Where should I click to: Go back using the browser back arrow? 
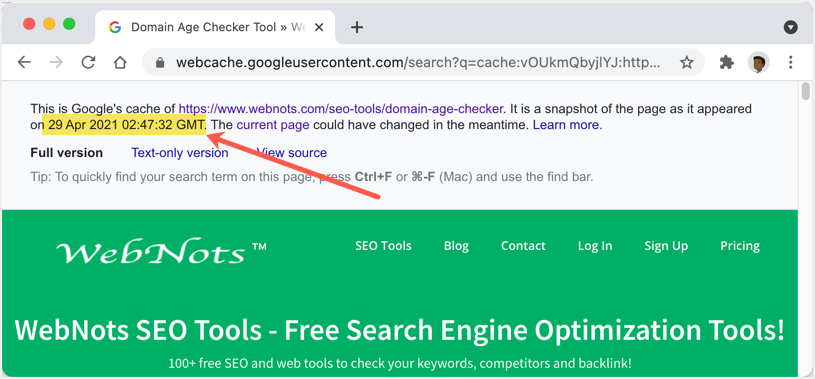tap(24, 63)
